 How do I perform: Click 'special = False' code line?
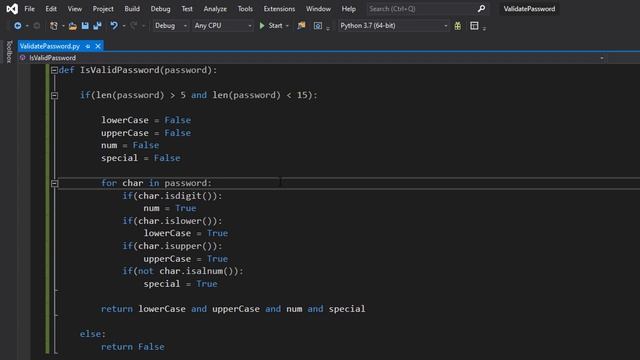click(x=141, y=158)
